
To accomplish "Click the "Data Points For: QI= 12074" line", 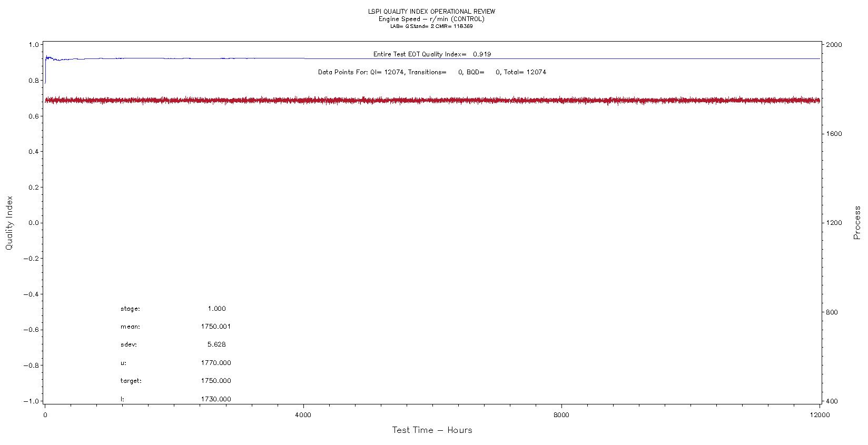I will pos(432,72).
